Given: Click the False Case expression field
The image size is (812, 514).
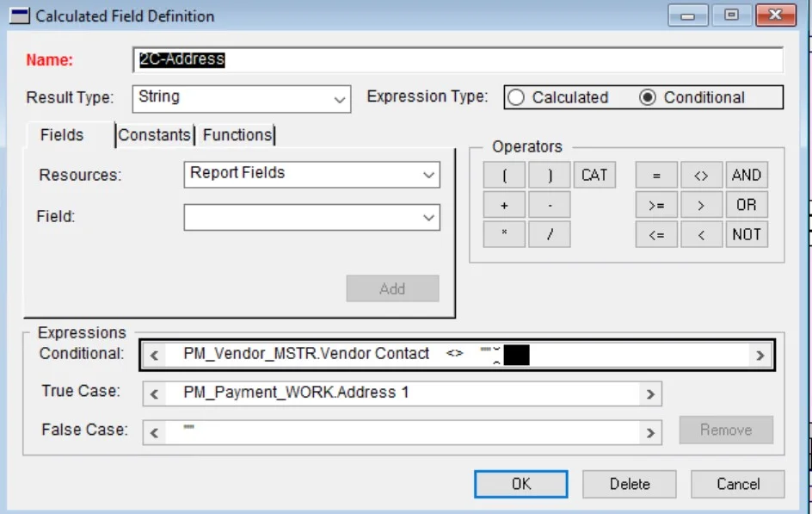Looking at the screenshot, I should pyautogui.click(x=403, y=432).
